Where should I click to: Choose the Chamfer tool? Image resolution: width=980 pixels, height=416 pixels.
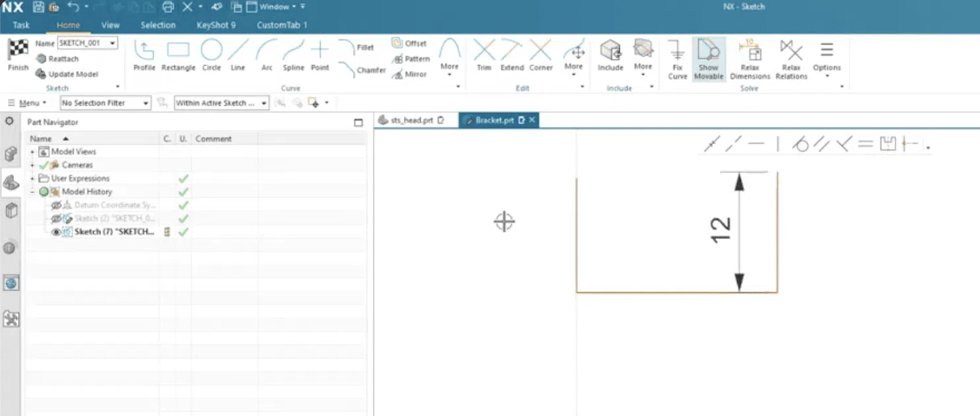click(x=362, y=69)
